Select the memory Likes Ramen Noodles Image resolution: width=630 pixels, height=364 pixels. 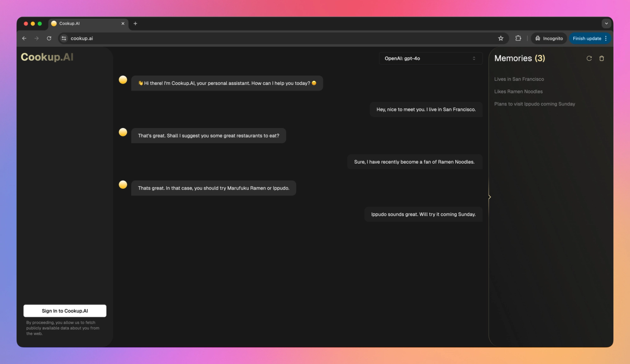tap(519, 91)
